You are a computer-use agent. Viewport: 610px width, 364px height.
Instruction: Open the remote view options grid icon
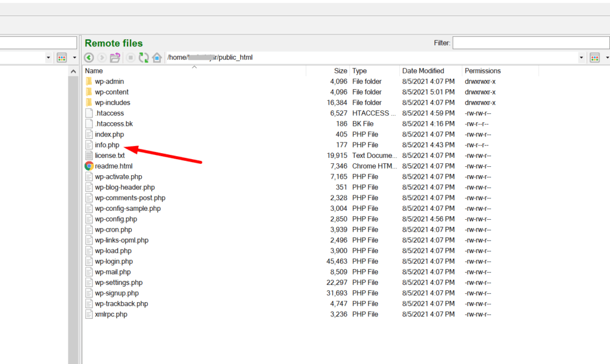pyautogui.click(x=595, y=58)
